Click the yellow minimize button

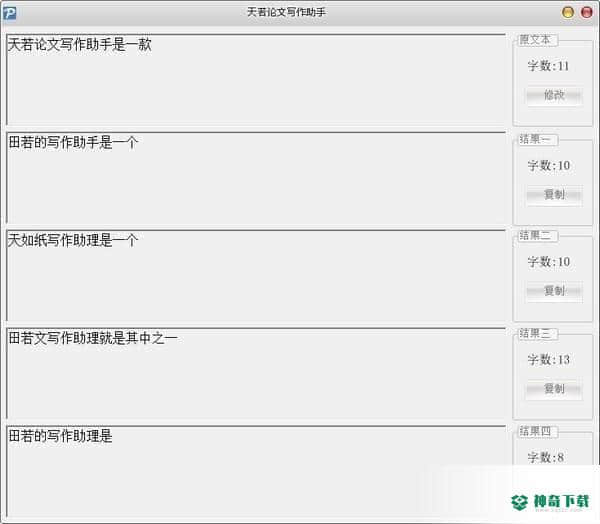pyautogui.click(x=568, y=12)
